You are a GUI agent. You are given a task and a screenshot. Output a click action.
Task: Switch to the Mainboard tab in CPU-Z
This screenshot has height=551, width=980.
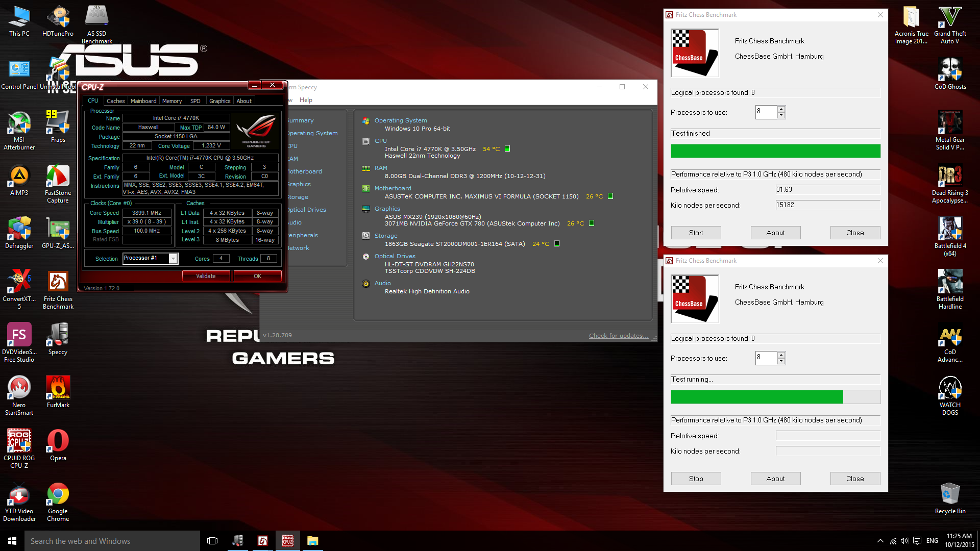click(143, 101)
